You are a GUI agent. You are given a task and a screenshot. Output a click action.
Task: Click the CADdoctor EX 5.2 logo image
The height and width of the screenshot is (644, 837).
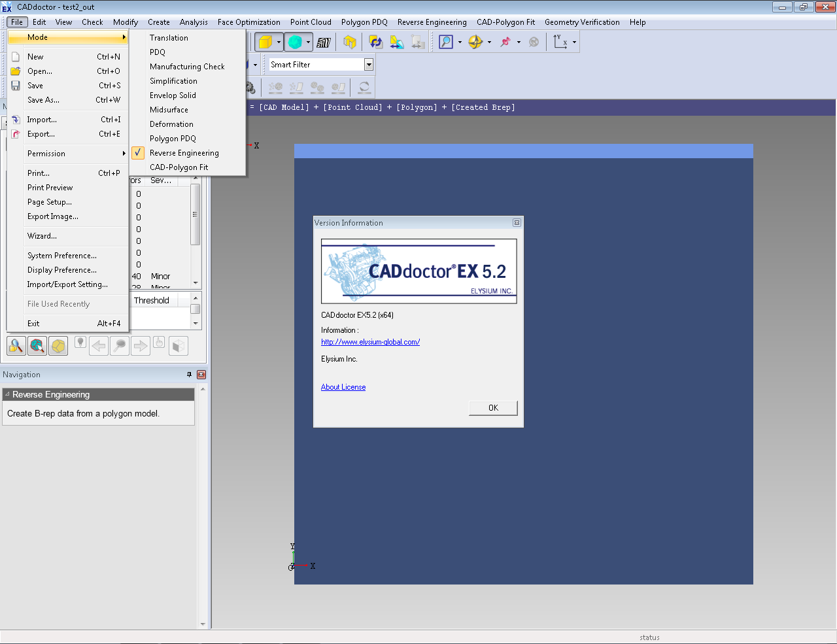click(x=418, y=271)
